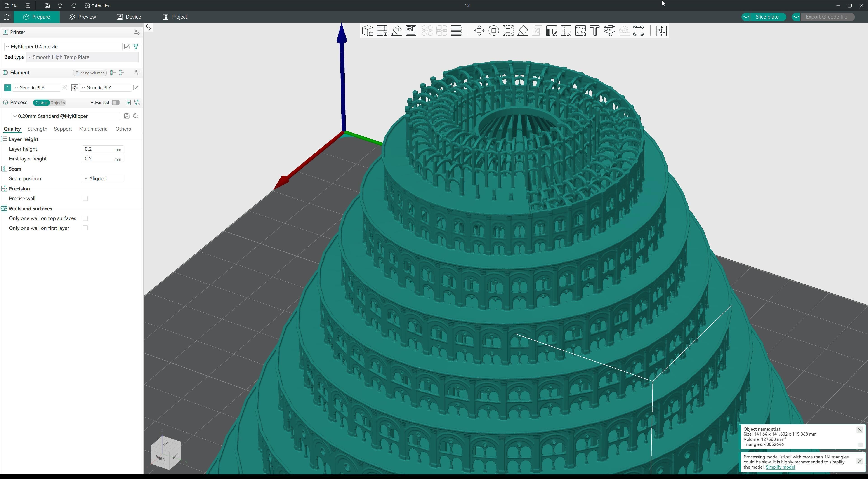This screenshot has width=868, height=479.
Task: Enable the Precise wall checkbox
Action: click(x=85, y=198)
